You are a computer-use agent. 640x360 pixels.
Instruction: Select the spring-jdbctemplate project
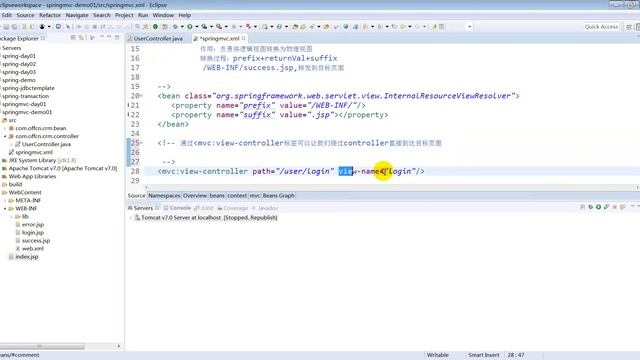pyautogui.click(x=28, y=88)
